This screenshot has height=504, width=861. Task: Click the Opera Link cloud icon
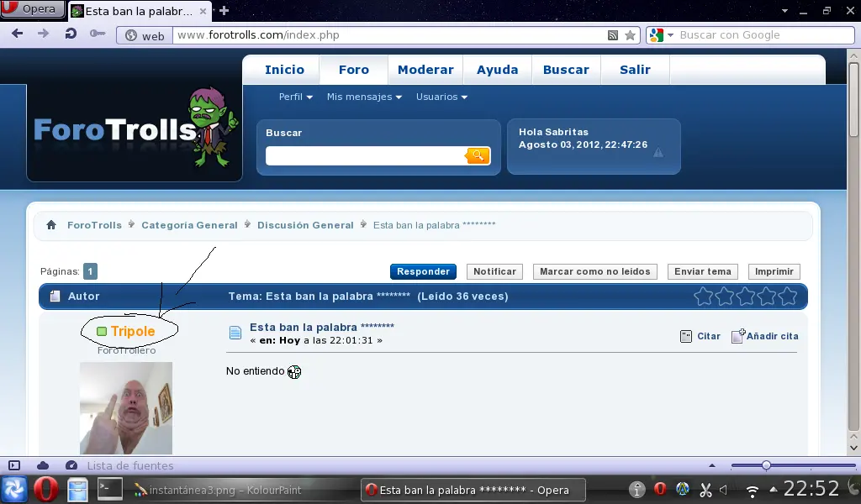[43, 465]
